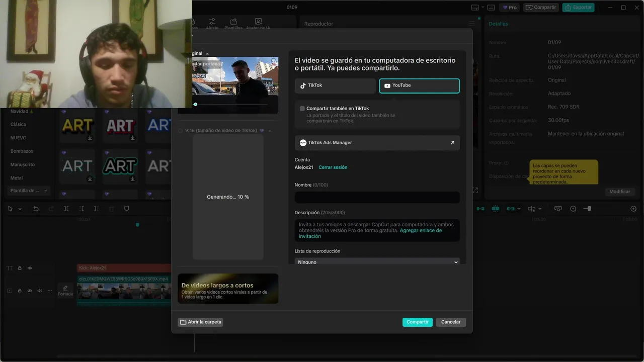This screenshot has width=644, height=362.
Task: Trim clip right of playhead
Action: [97, 209]
